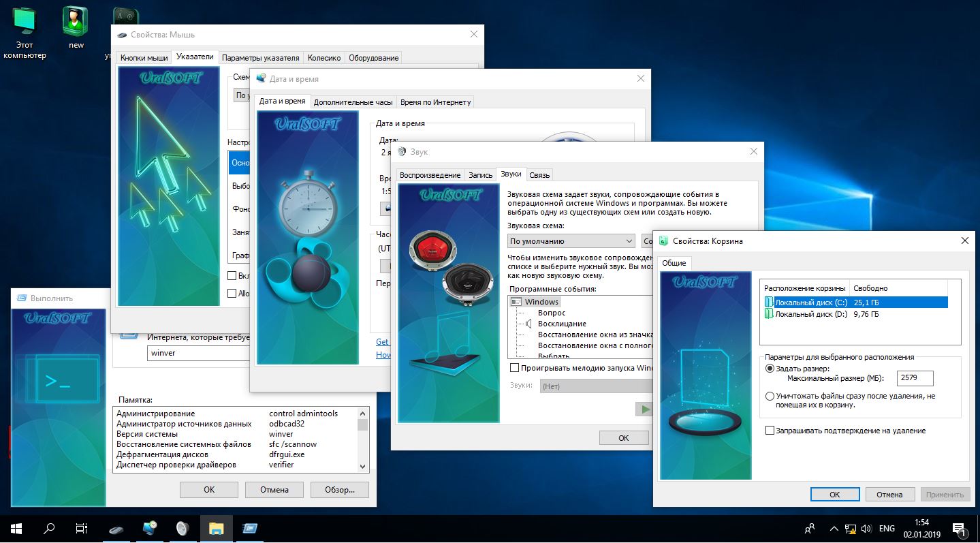Switch to the Mouse properties taskbar icon

point(116,528)
